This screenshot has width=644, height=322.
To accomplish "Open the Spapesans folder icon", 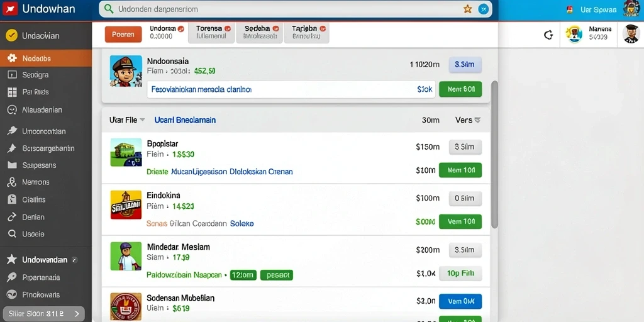I will [12, 165].
